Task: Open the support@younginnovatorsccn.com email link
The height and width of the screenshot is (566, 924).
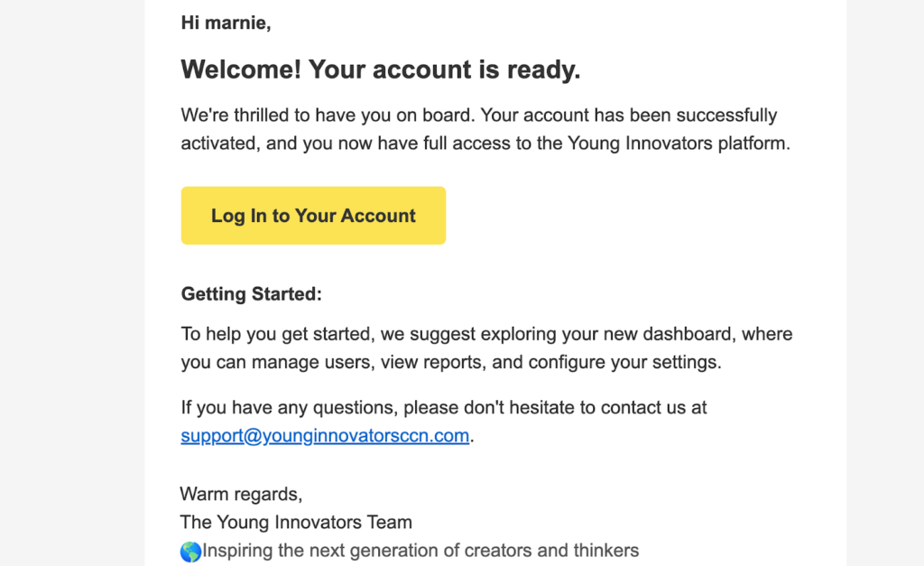Action: point(325,436)
